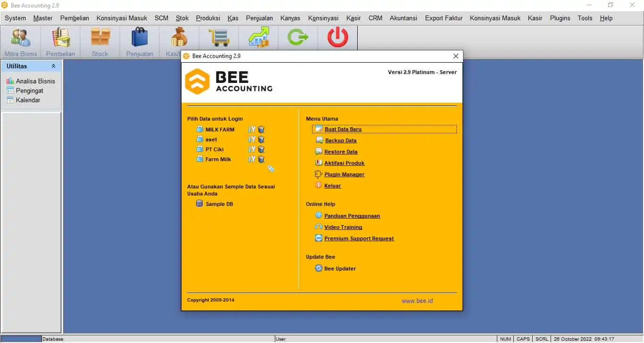Open the CRM menu

375,18
